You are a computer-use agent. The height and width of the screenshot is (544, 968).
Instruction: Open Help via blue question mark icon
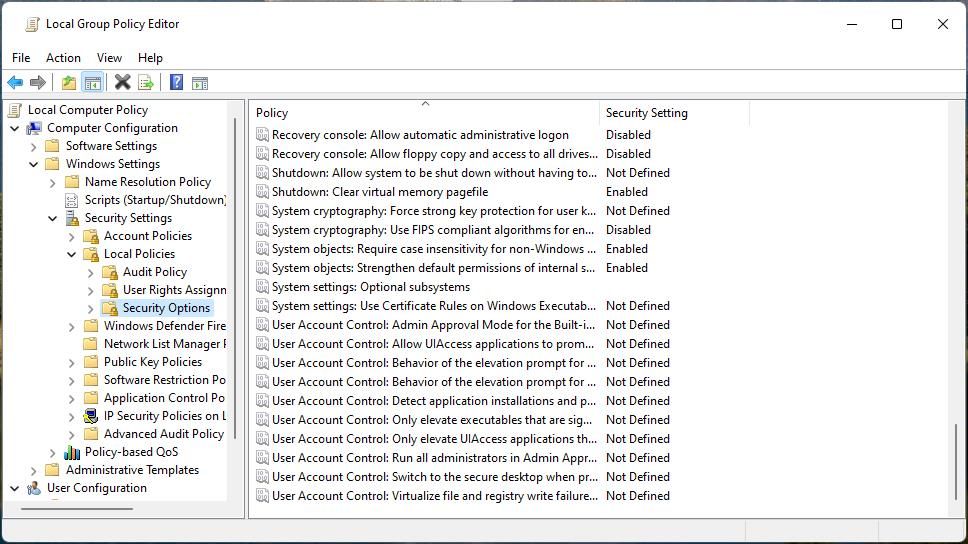click(x=177, y=82)
